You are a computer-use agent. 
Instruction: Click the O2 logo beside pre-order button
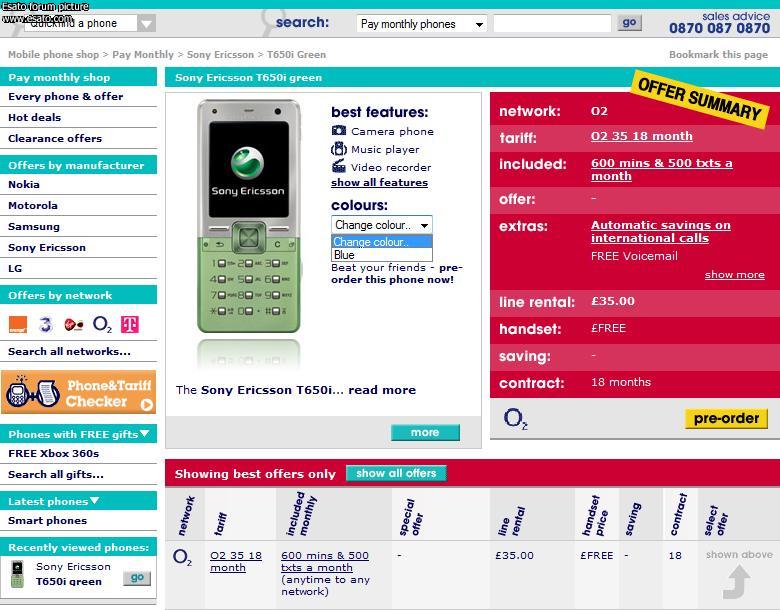click(x=515, y=418)
